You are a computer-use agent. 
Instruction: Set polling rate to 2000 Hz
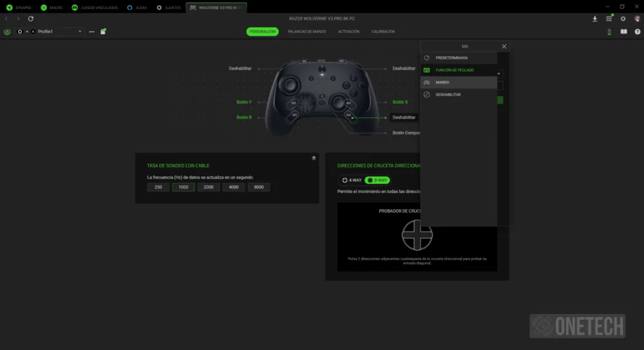point(209,187)
